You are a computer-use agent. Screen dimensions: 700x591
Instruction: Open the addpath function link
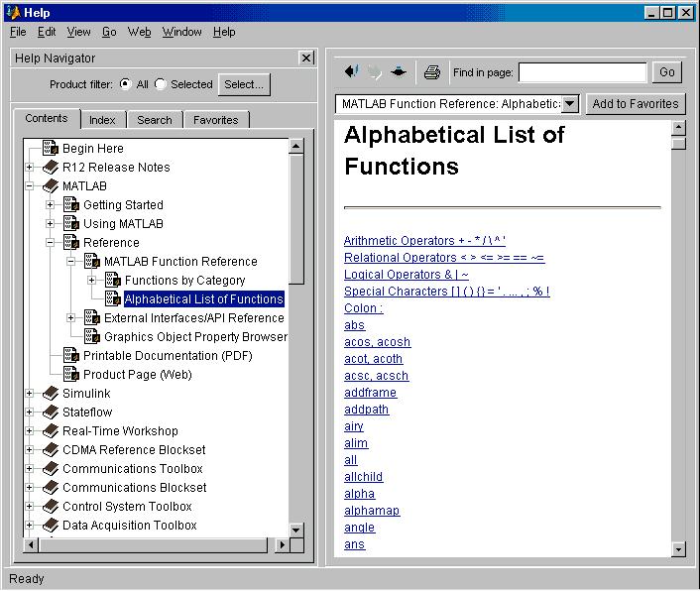coord(367,410)
